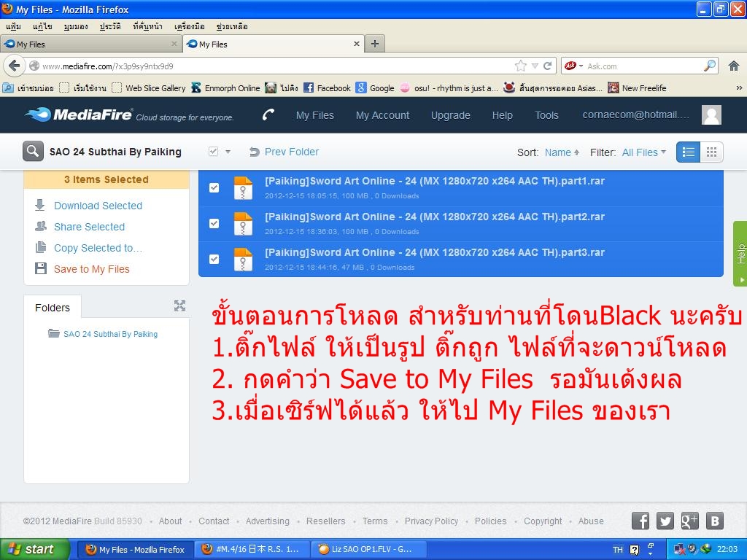747x560 pixels.
Task: Expand the green Help side tab
Action: pyautogui.click(x=740, y=254)
